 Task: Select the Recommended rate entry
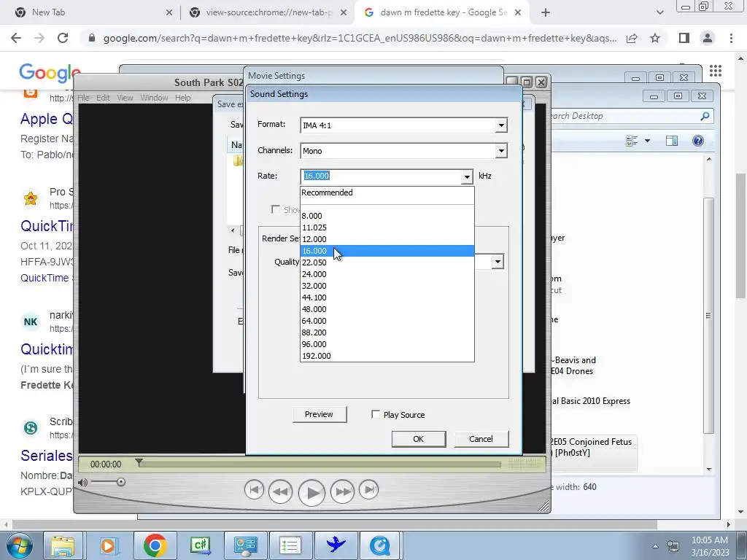pyautogui.click(x=387, y=192)
